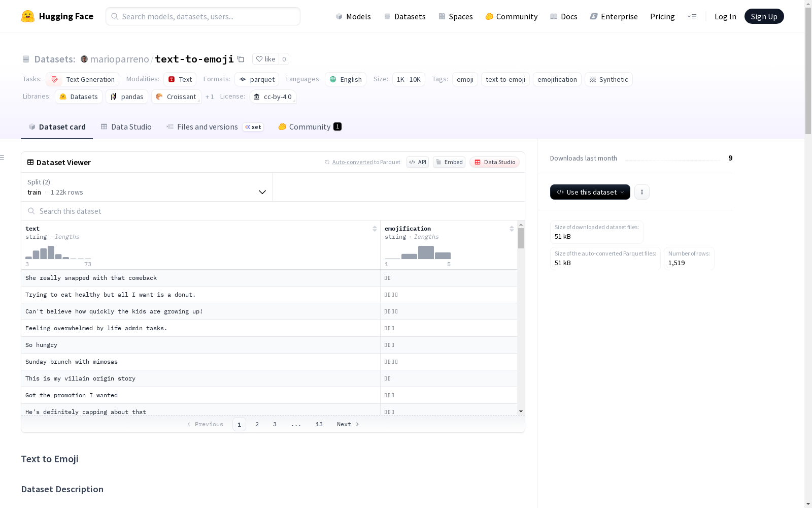Jump to page 13 of the viewer

click(x=319, y=424)
